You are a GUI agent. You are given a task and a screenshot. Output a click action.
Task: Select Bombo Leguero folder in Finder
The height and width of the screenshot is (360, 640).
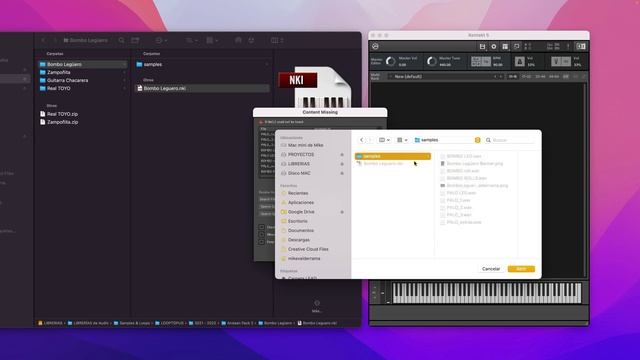pos(83,64)
